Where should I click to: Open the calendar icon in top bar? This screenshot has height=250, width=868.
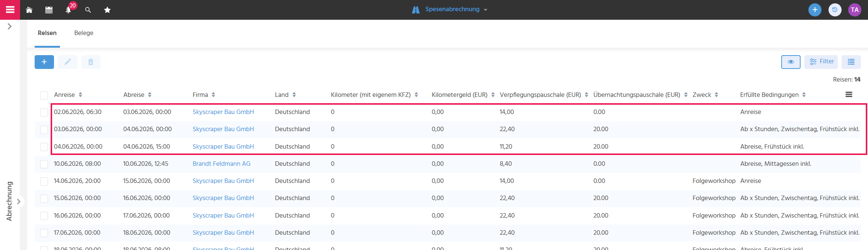pos(49,10)
